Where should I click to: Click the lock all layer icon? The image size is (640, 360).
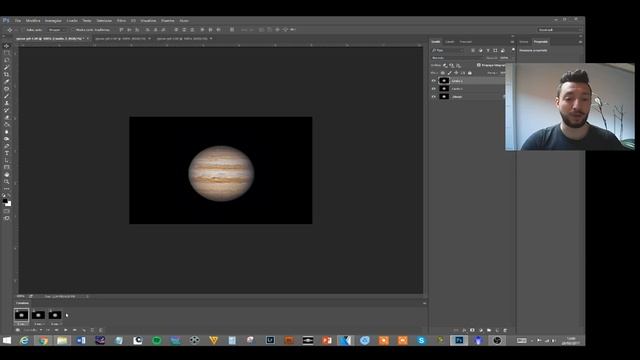[x=470, y=73]
